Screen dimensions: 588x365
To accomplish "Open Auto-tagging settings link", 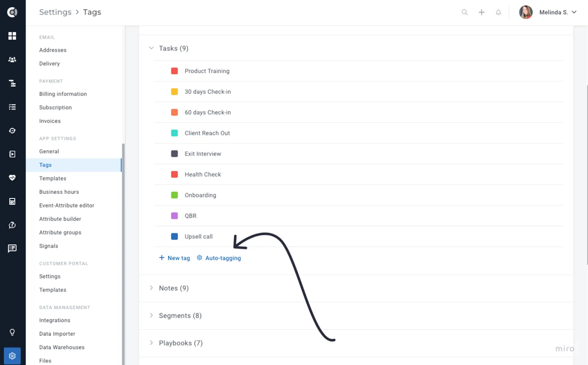I will [219, 258].
